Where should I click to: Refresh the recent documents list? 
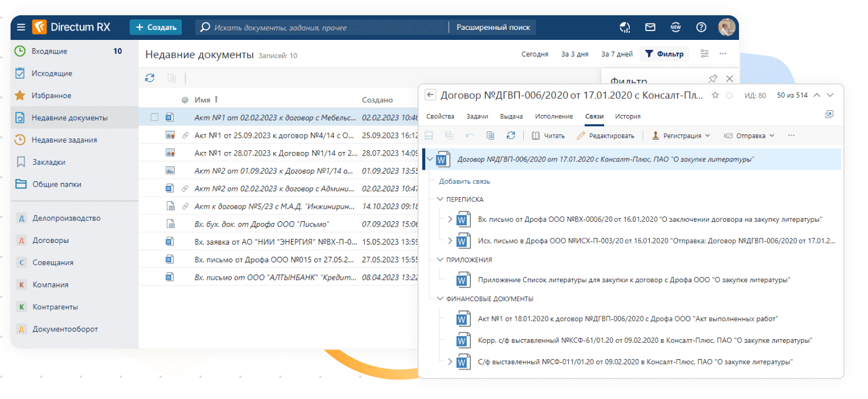[150, 78]
